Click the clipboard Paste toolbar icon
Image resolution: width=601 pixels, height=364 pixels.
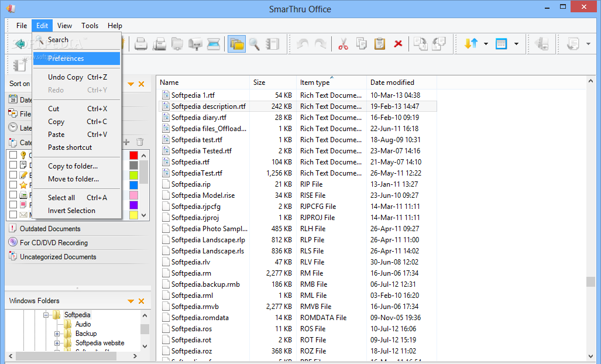(379, 44)
